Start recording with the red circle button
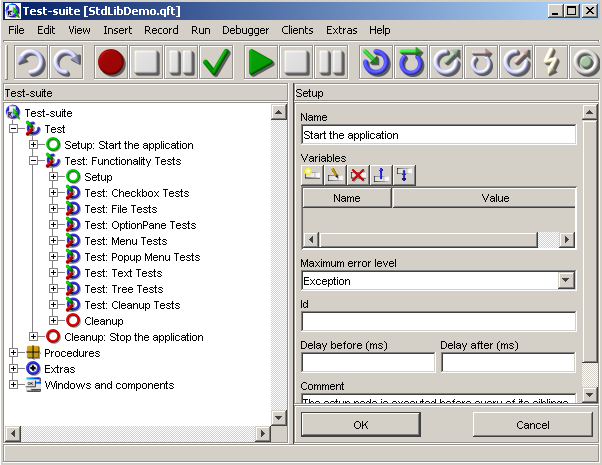Viewport: 602px width, 465px height. [110, 63]
